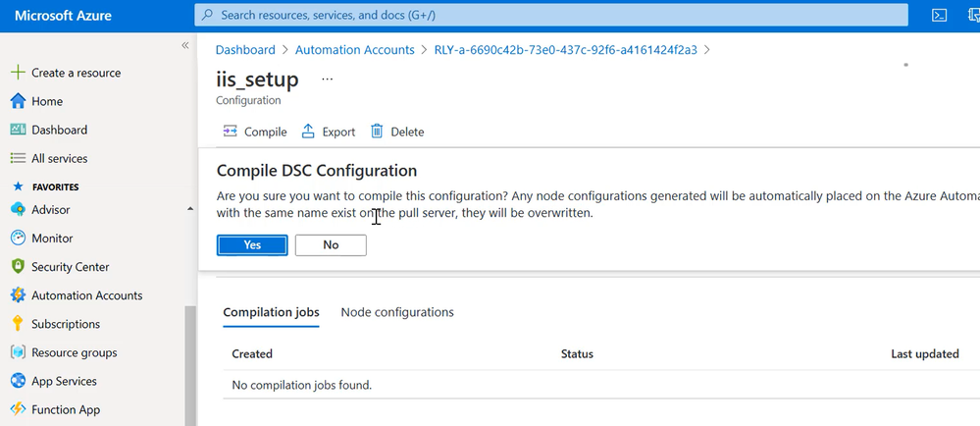This screenshot has width=980, height=426.
Task: Switch to the Node configurations tab
Action: (397, 312)
